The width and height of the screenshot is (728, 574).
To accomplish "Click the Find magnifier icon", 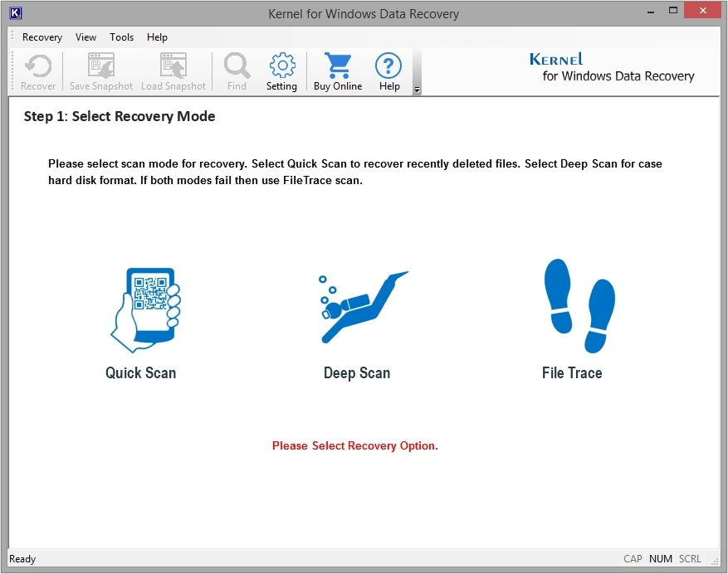I will click(237, 66).
